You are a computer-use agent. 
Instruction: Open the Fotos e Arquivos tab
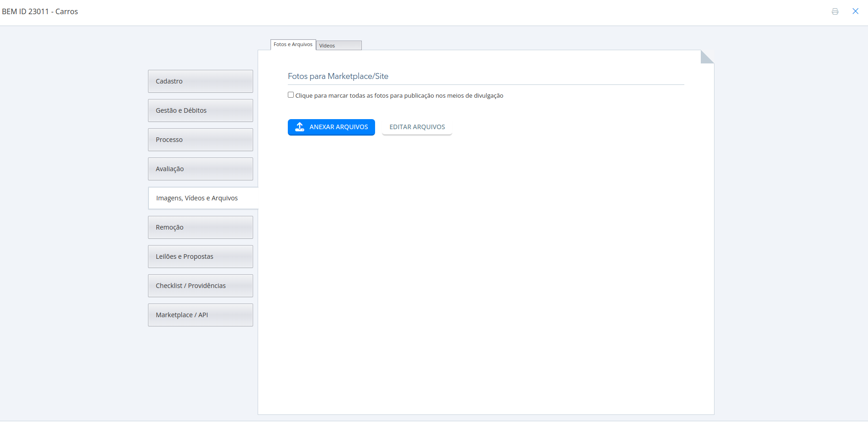(x=293, y=44)
